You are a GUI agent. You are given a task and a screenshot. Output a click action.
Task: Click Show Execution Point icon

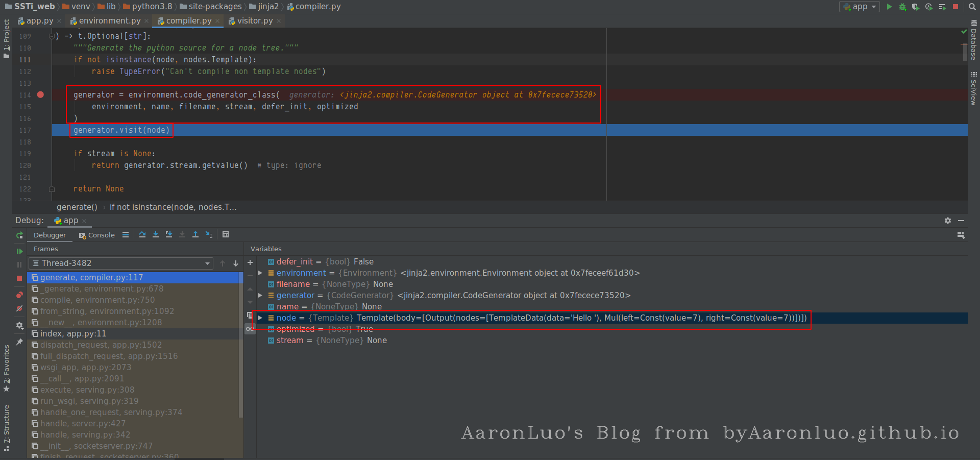tap(126, 235)
